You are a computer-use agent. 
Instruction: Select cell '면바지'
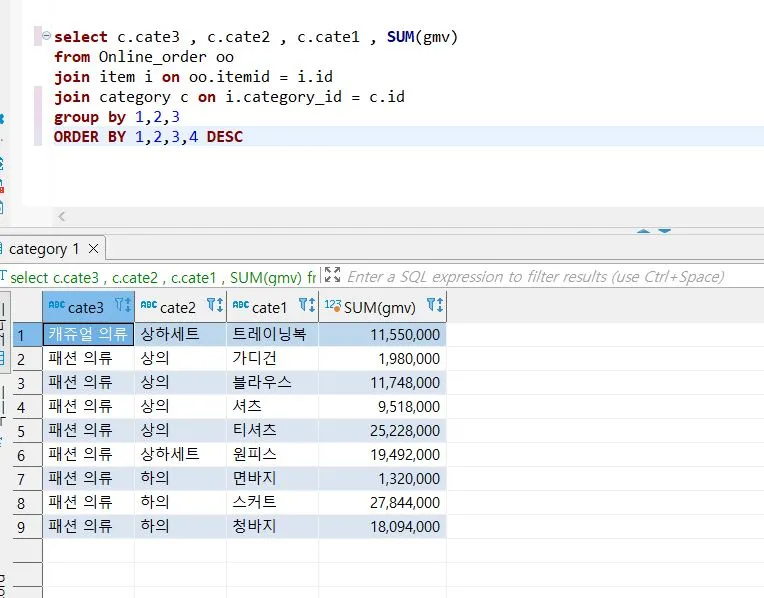(272, 478)
